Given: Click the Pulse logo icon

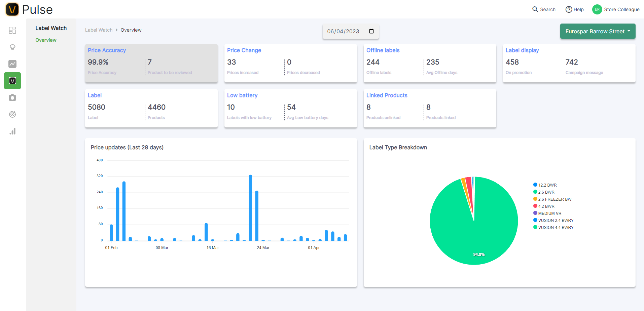Looking at the screenshot, I should (x=12, y=9).
